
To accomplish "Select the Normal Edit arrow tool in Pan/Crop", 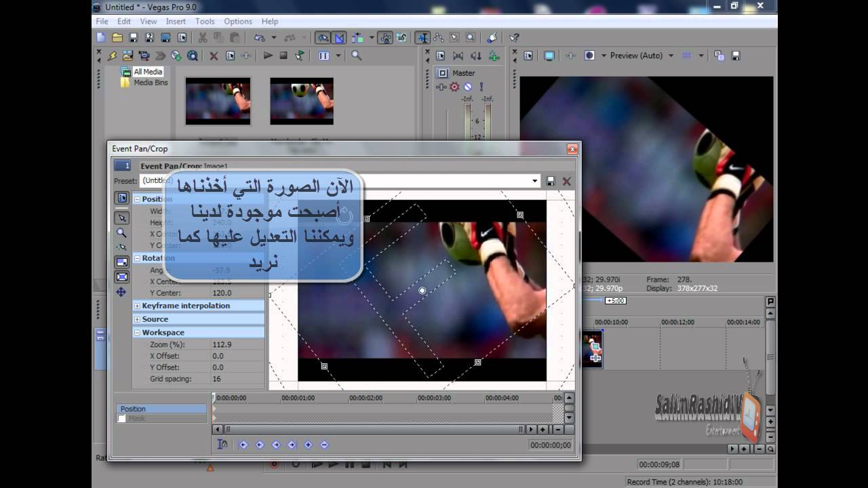I will pos(122,218).
